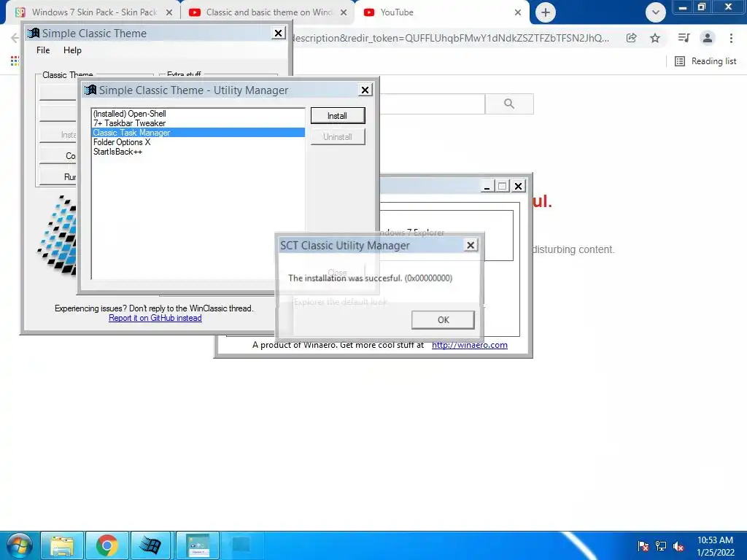Bookmark this page with the star icon

click(x=655, y=38)
